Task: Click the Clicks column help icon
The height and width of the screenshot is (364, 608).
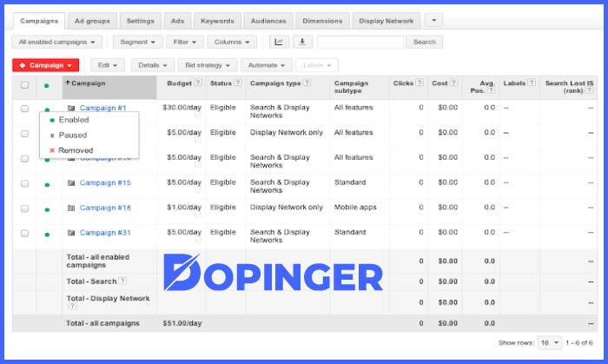Action: point(420,83)
